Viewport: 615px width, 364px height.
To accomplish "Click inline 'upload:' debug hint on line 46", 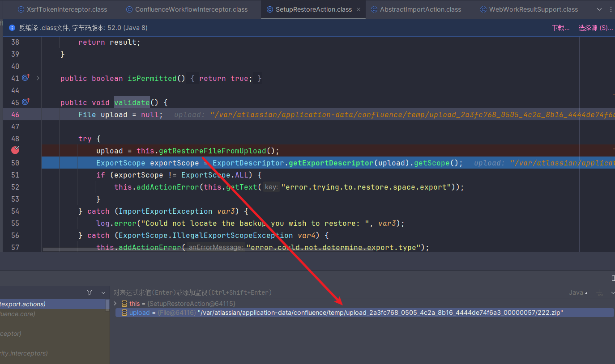I will click(189, 114).
